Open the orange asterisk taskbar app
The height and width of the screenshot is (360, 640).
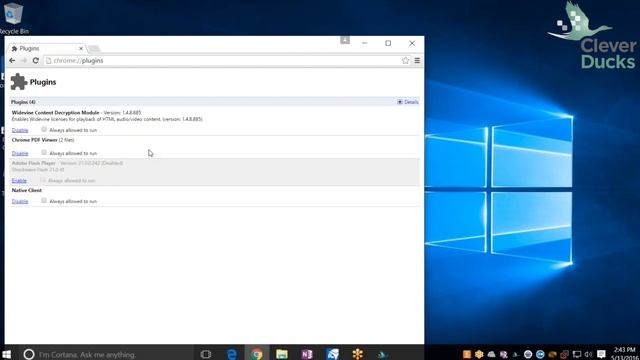pyautogui.click(x=358, y=354)
